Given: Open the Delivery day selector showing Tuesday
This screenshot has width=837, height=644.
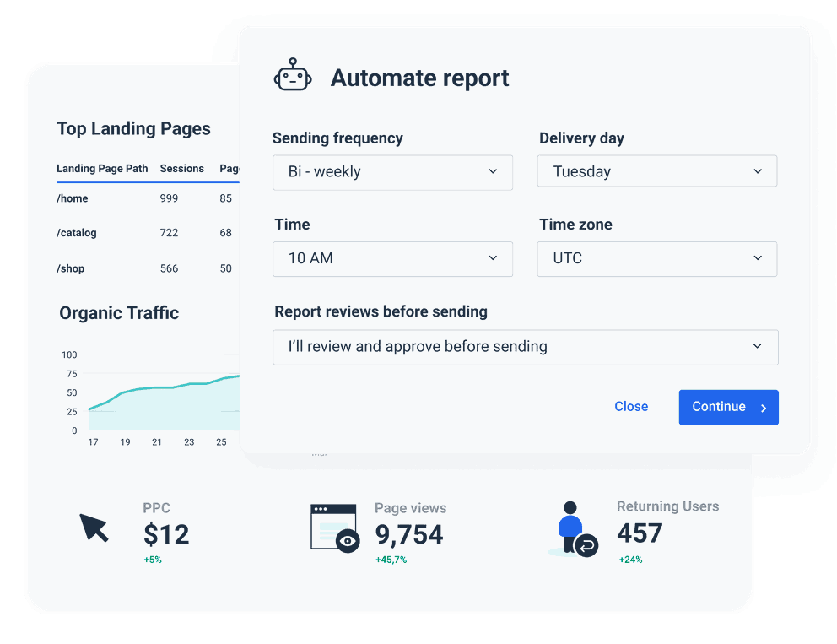Looking at the screenshot, I should [x=657, y=170].
